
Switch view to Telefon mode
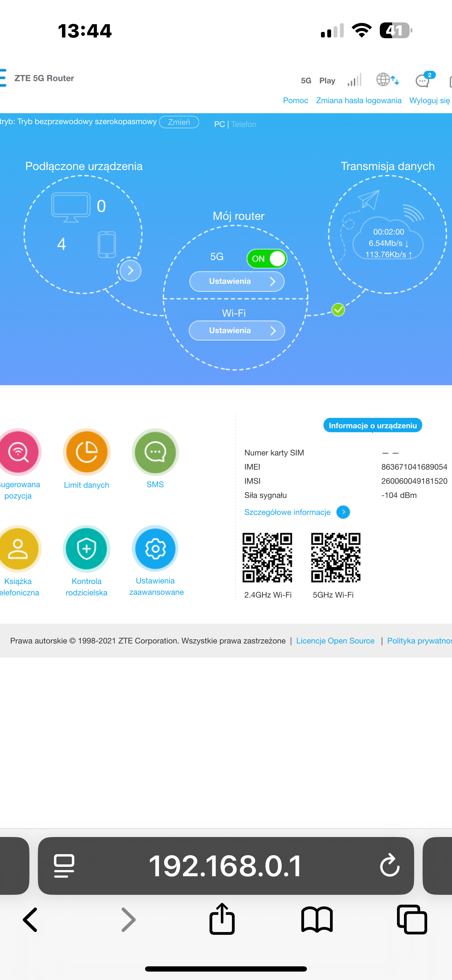(244, 124)
